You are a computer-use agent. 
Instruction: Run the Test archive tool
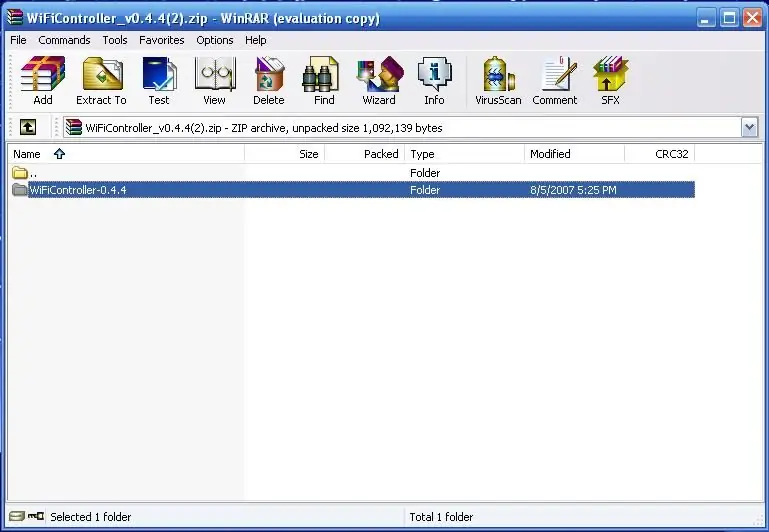click(x=159, y=81)
